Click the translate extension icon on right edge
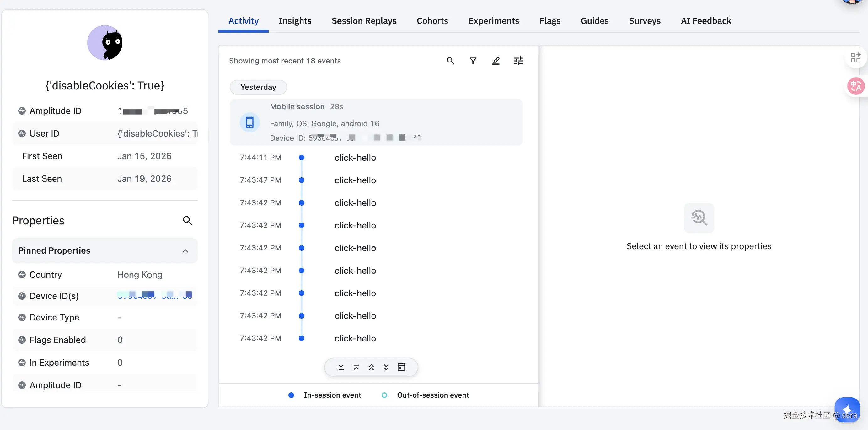Image resolution: width=868 pixels, height=430 pixels. pos(855,86)
